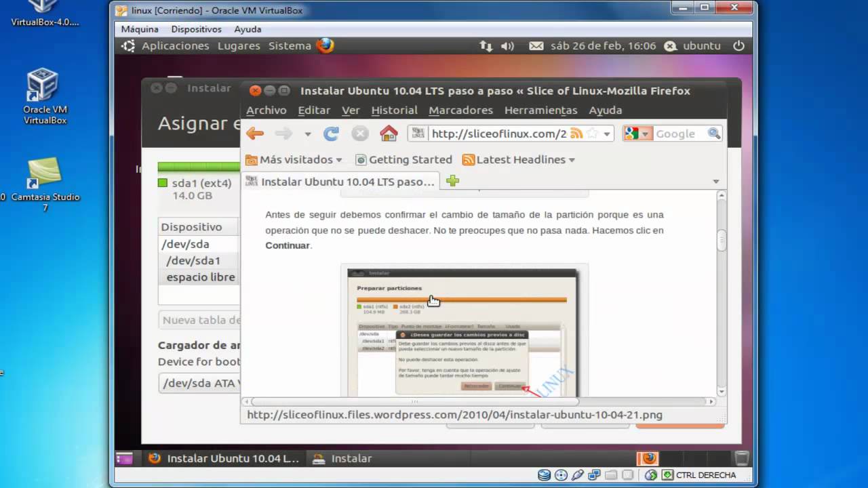Launch Firefox from the Ubuntu top panel icon
This screenshot has height=488, width=868.
325,45
